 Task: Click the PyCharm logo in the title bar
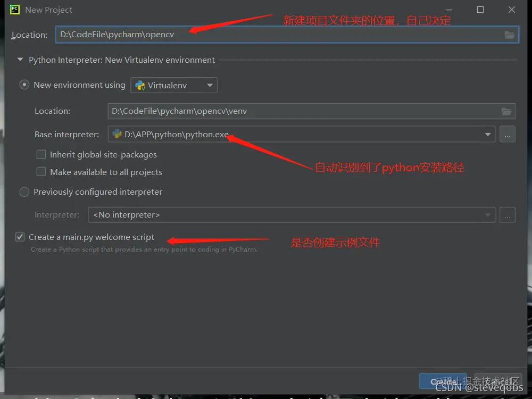14,10
